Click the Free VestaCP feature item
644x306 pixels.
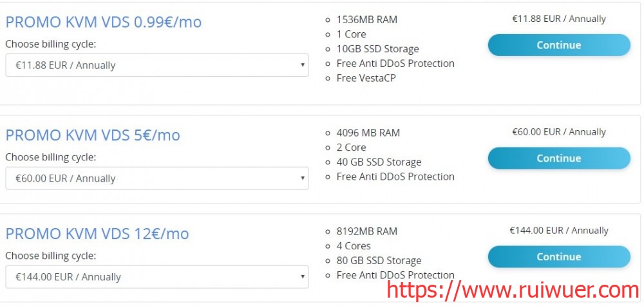coord(367,78)
